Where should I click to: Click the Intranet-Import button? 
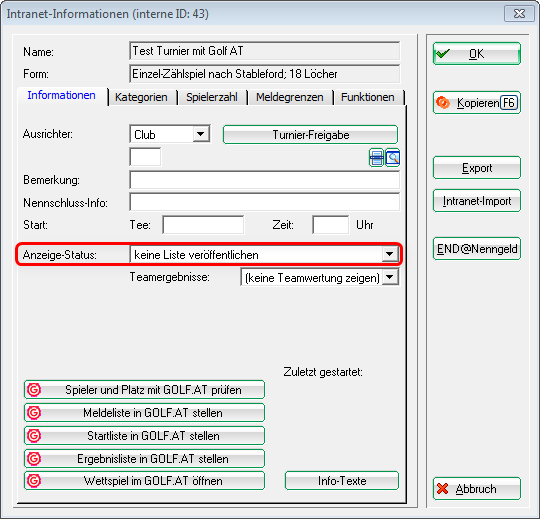pyautogui.click(x=477, y=201)
